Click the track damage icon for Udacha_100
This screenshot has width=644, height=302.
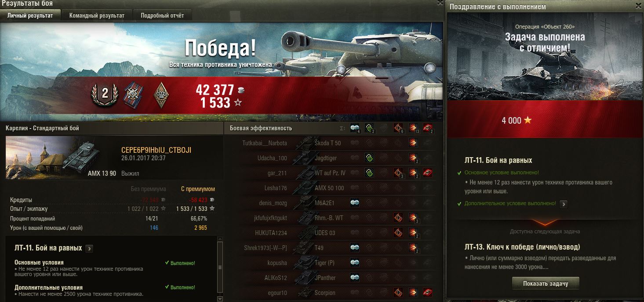pyautogui.click(x=369, y=158)
